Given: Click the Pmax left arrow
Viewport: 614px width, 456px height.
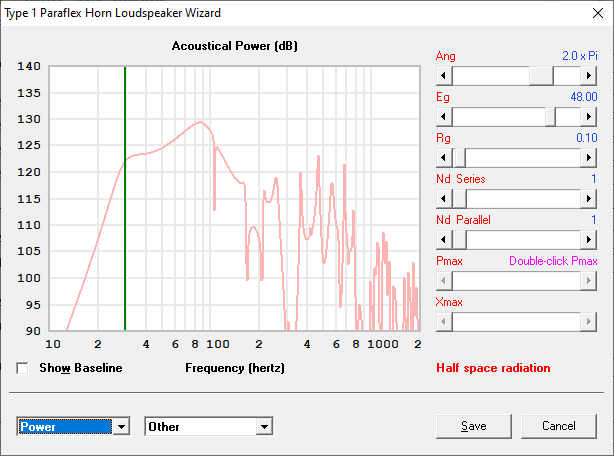Looking at the screenshot, I should pos(444,281).
